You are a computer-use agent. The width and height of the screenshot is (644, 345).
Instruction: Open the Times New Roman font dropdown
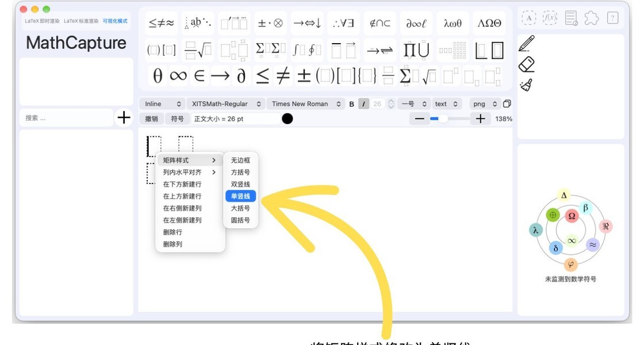pyautogui.click(x=305, y=104)
